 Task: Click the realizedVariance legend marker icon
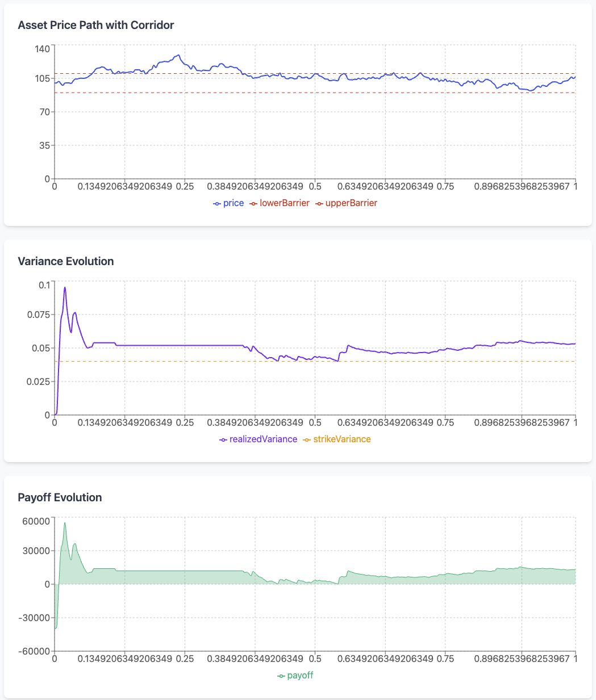click(x=223, y=440)
